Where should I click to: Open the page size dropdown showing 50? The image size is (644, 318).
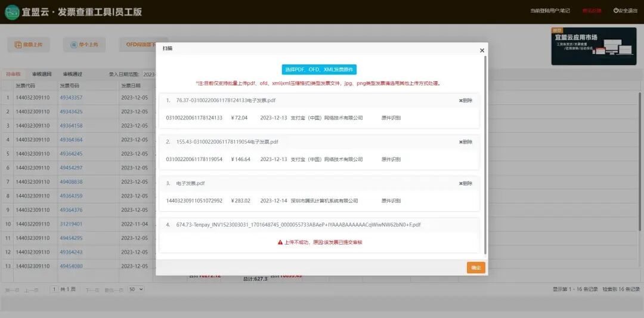coord(136,289)
